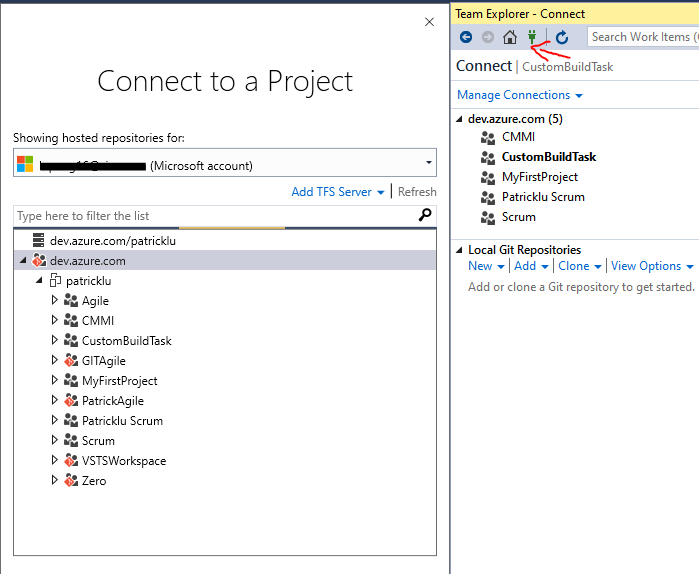Collapse the Local Git Repositories section
This screenshot has height=574, width=699.
(x=459, y=250)
